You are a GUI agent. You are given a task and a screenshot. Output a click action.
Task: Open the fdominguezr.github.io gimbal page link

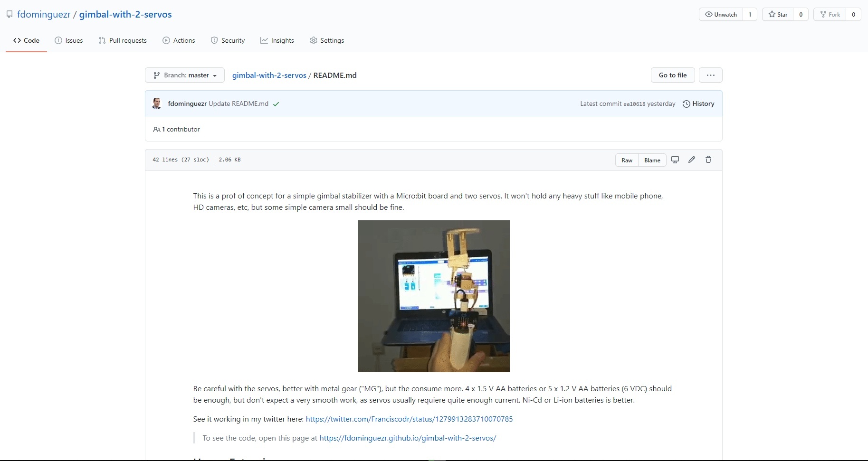(407, 438)
